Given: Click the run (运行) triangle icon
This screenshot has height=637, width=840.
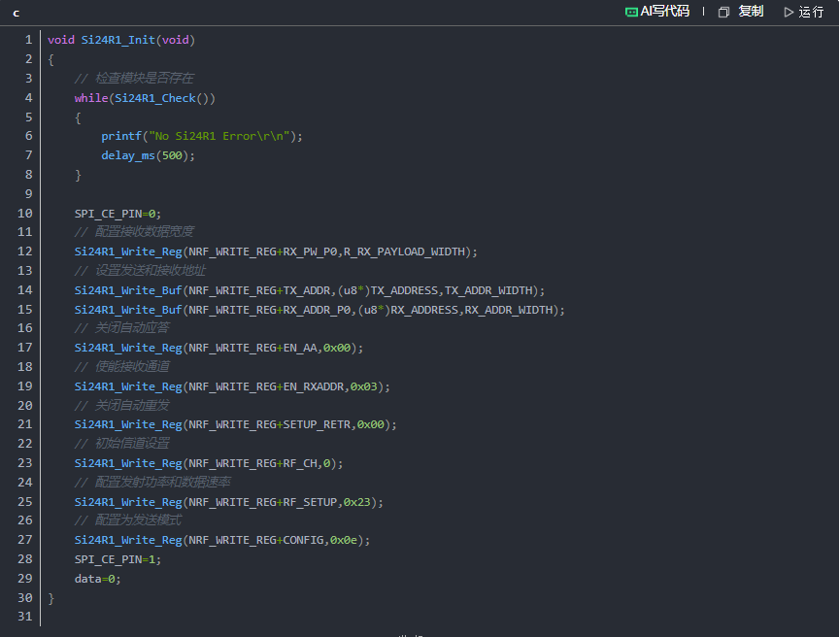Looking at the screenshot, I should 789,12.
